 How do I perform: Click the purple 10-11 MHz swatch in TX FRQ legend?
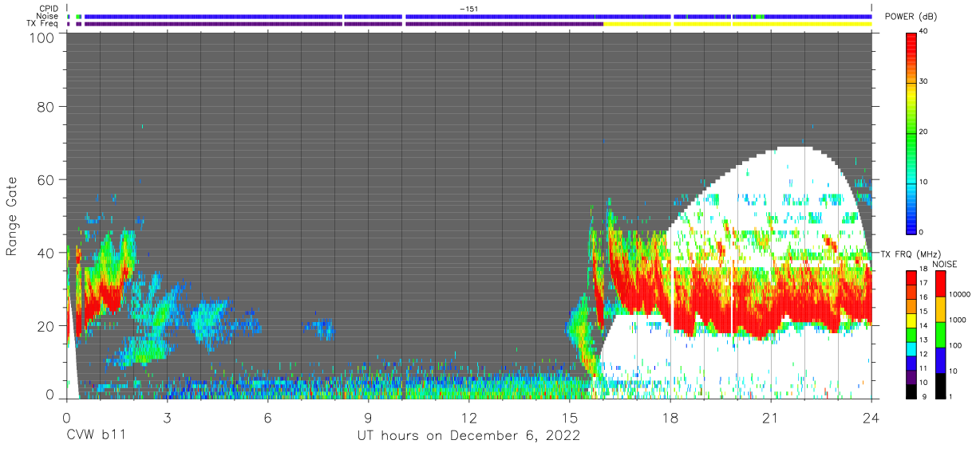point(912,376)
